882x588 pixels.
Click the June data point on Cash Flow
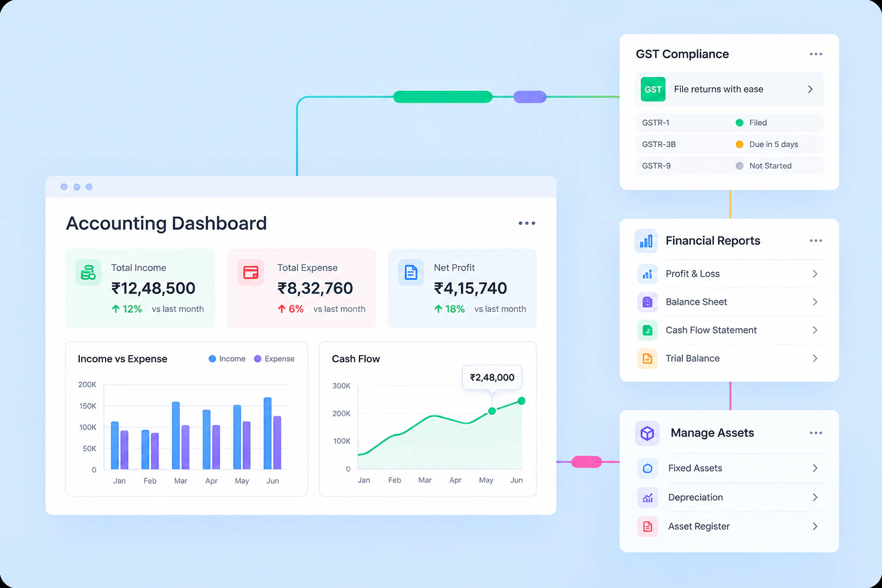point(521,401)
